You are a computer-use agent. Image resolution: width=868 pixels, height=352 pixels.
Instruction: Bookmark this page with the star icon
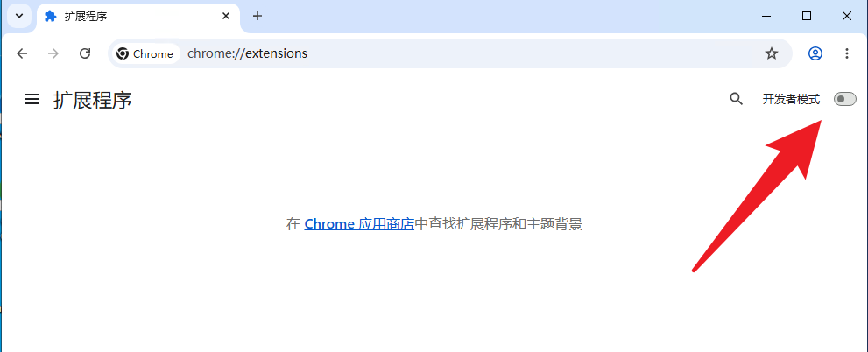click(x=771, y=53)
